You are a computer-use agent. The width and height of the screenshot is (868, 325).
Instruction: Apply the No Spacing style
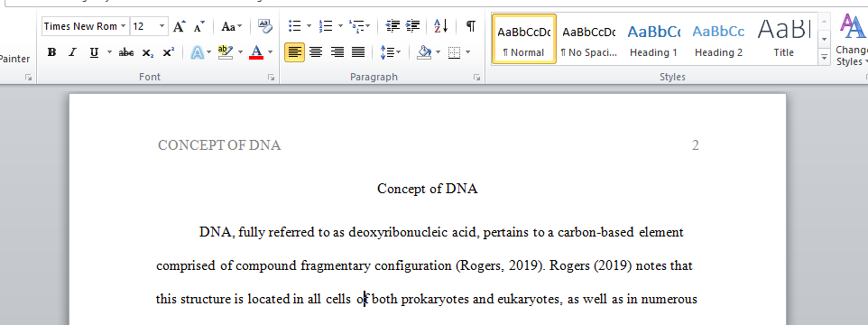point(588,40)
